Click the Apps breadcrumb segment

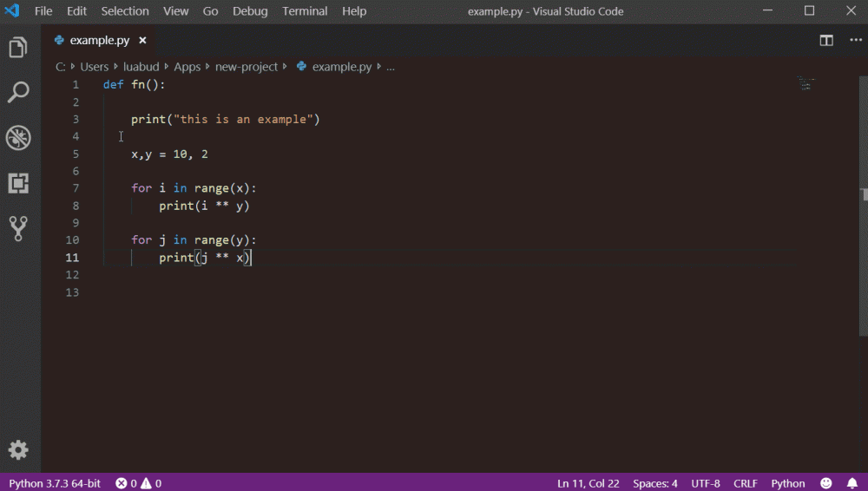(x=187, y=67)
